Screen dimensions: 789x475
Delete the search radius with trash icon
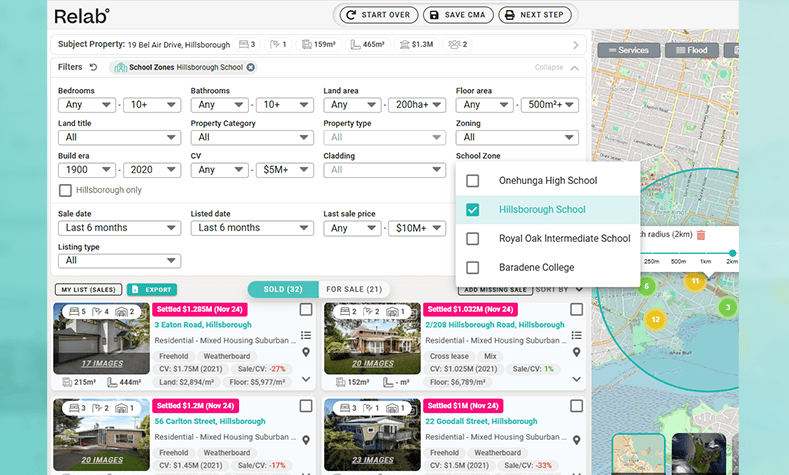(701, 234)
